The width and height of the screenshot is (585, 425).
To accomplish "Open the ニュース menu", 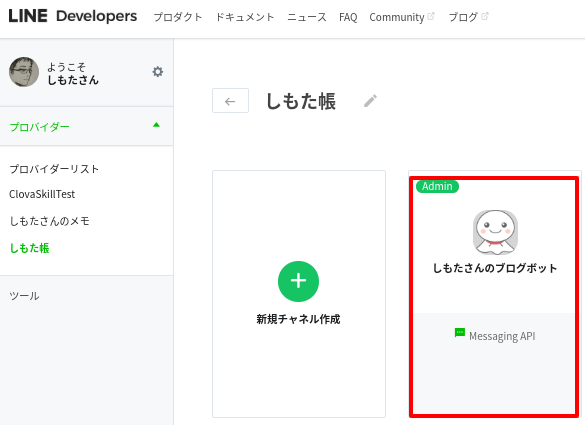I will point(307,17).
